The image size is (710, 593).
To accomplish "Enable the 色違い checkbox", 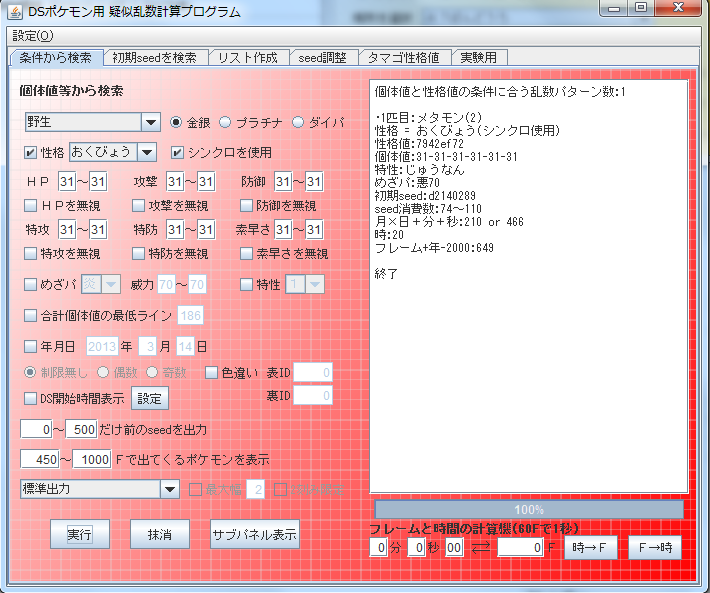I will pyautogui.click(x=211, y=373).
